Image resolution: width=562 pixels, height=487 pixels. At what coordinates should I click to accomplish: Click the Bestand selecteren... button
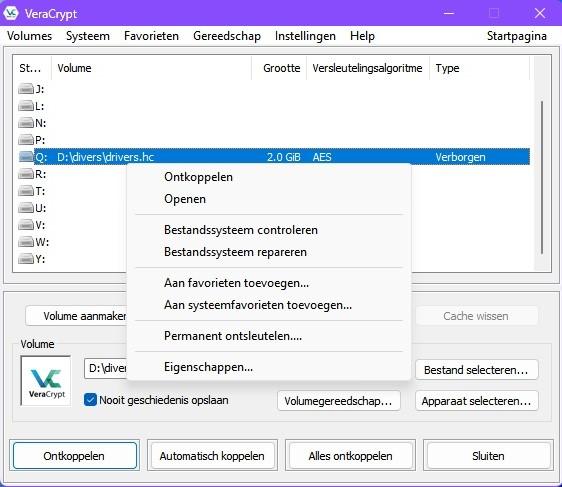pyautogui.click(x=476, y=369)
